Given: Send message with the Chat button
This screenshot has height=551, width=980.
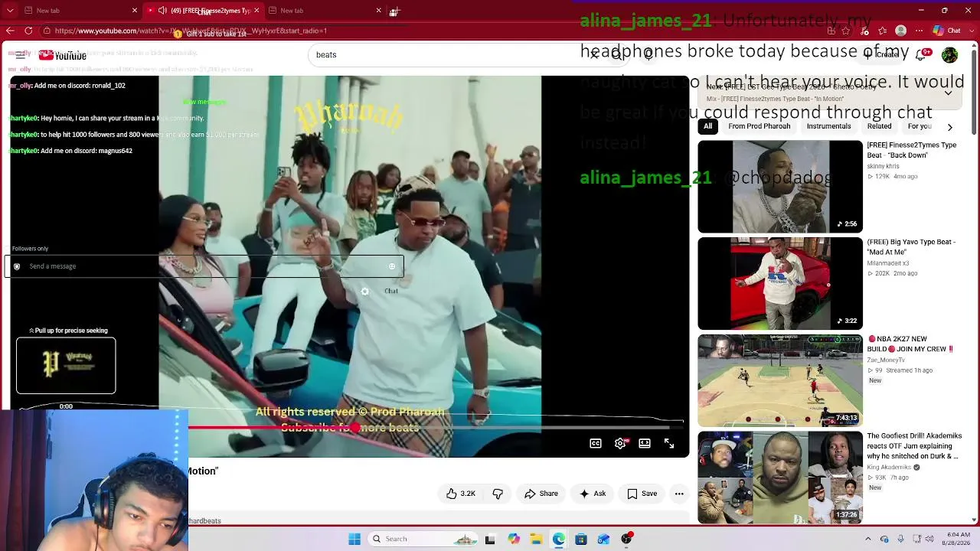Looking at the screenshot, I should 391,292.
